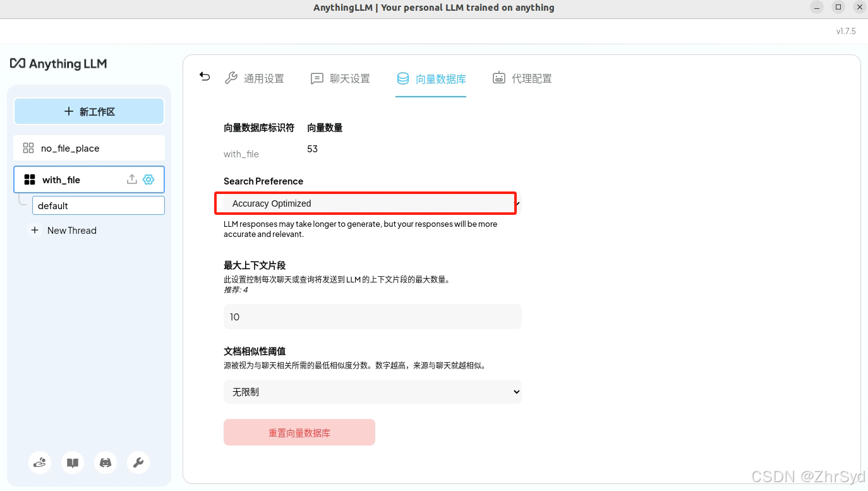Screen dimensions: 868x491
Task: Click the 重置向量数据库 reset button
Action: point(299,432)
